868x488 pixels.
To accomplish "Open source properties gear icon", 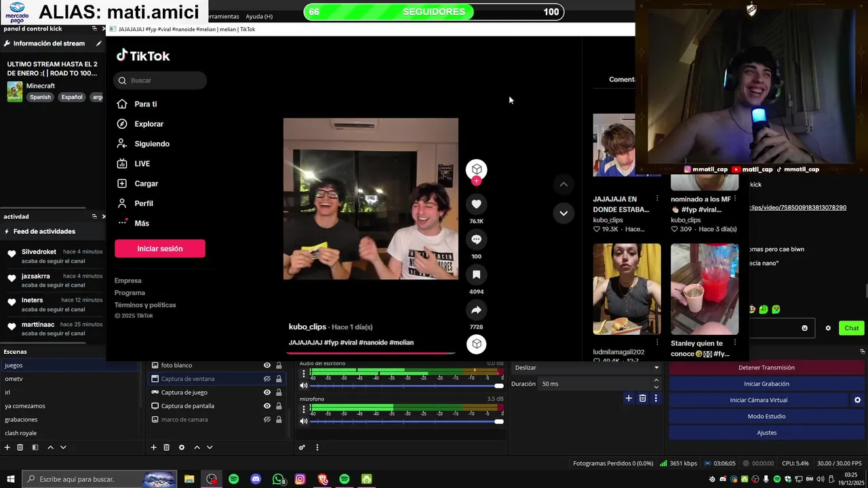I will tap(181, 447).
